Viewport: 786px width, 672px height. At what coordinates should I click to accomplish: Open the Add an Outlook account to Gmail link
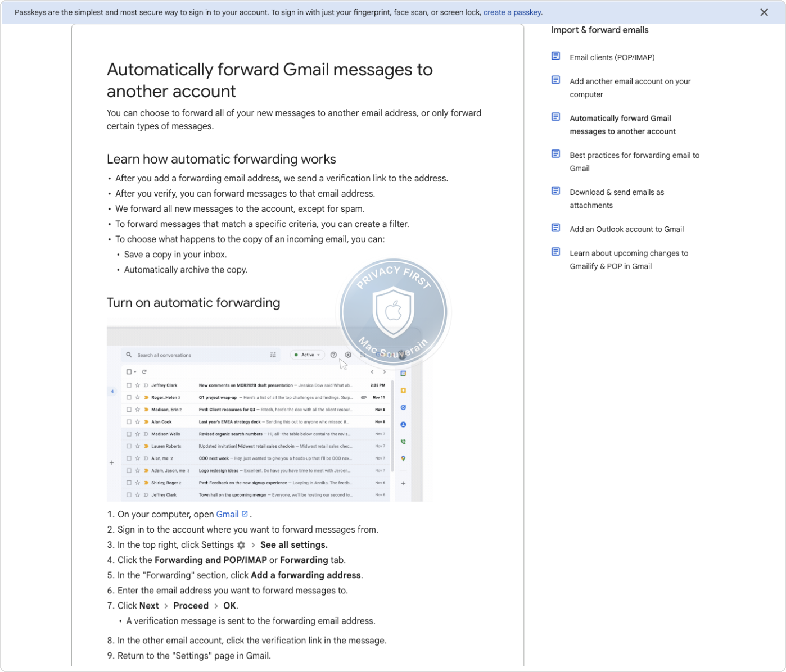click(626, 229)
